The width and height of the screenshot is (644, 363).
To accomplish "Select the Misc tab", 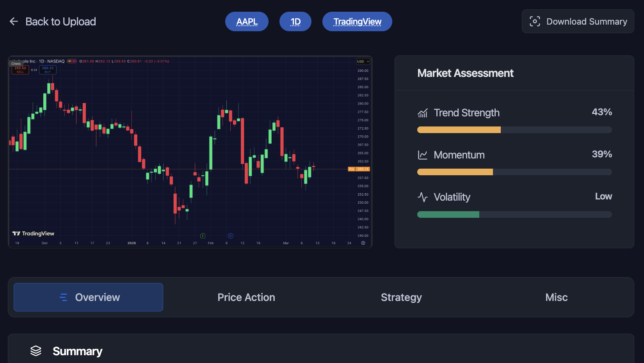I will (x=556, y=297).
